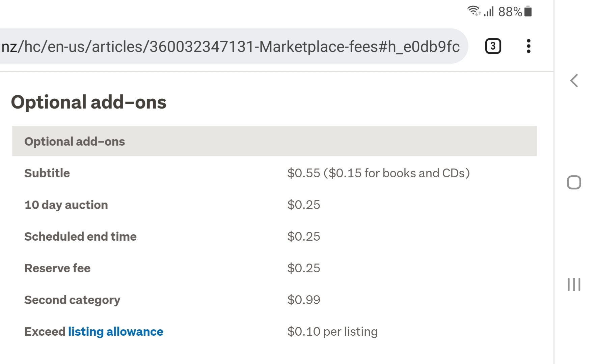The image size is (596, 364).
Task: Tap the "10 day auction" row label
Action: tap(66, 205)
